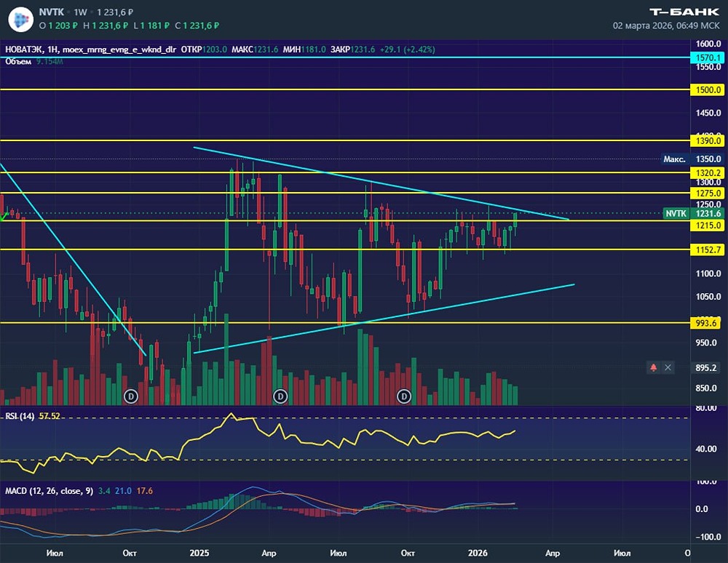Click the L 1 181 ₽ low value in header
This screenshot has width=728, height=563.
(151, 25)
